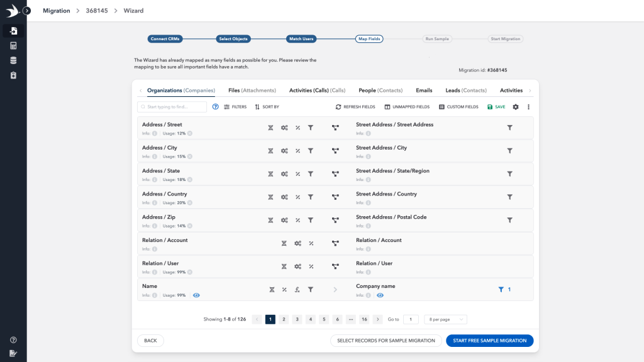Toggle the blue filter on Company name

tap(501, 290)
